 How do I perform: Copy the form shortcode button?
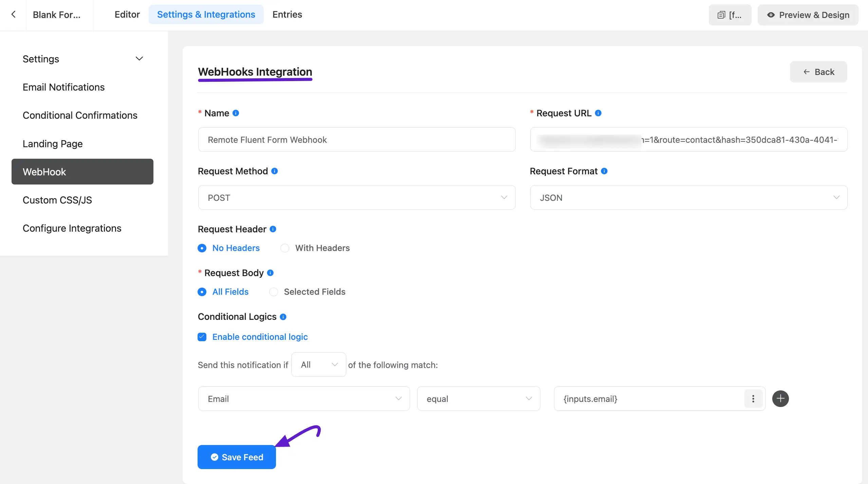point(730,15)
